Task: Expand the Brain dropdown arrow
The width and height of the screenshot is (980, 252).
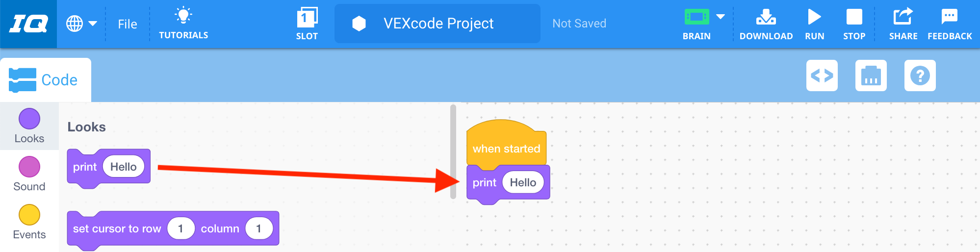Action: point(721,17)
